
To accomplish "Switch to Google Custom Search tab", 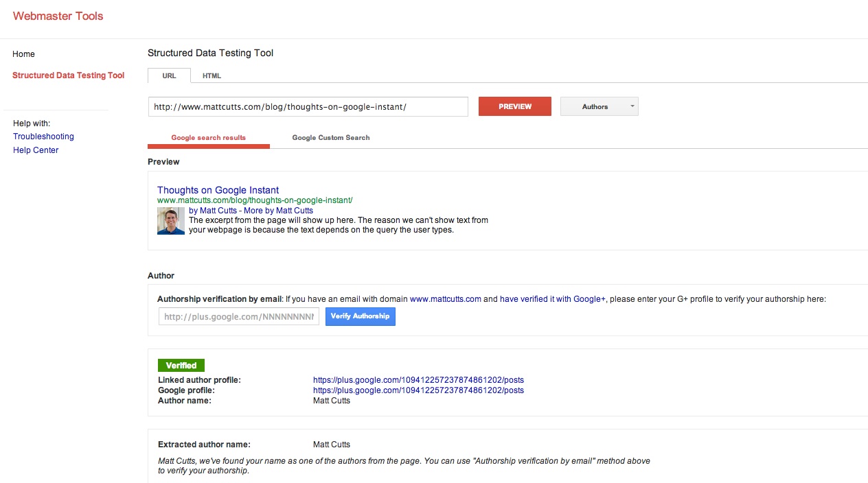I will click(330, 138).
